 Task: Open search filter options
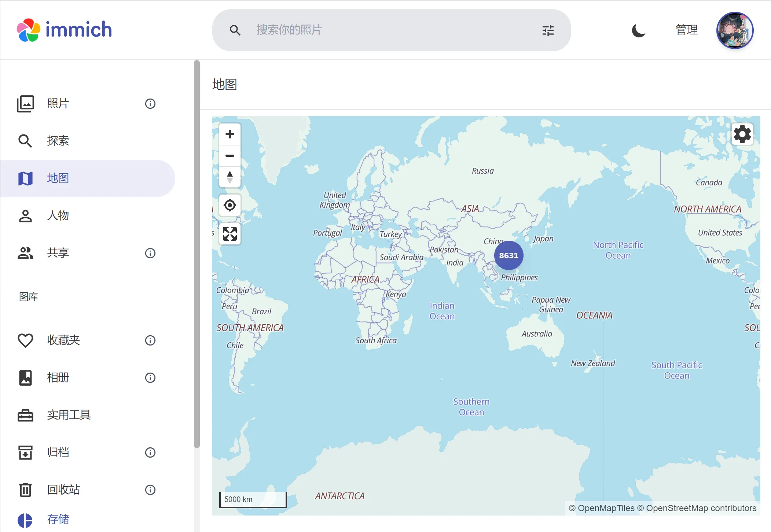coord(548,30)
